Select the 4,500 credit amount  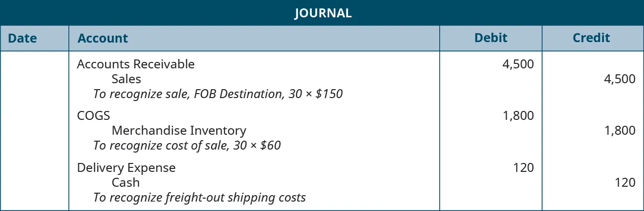pos(619,79)
